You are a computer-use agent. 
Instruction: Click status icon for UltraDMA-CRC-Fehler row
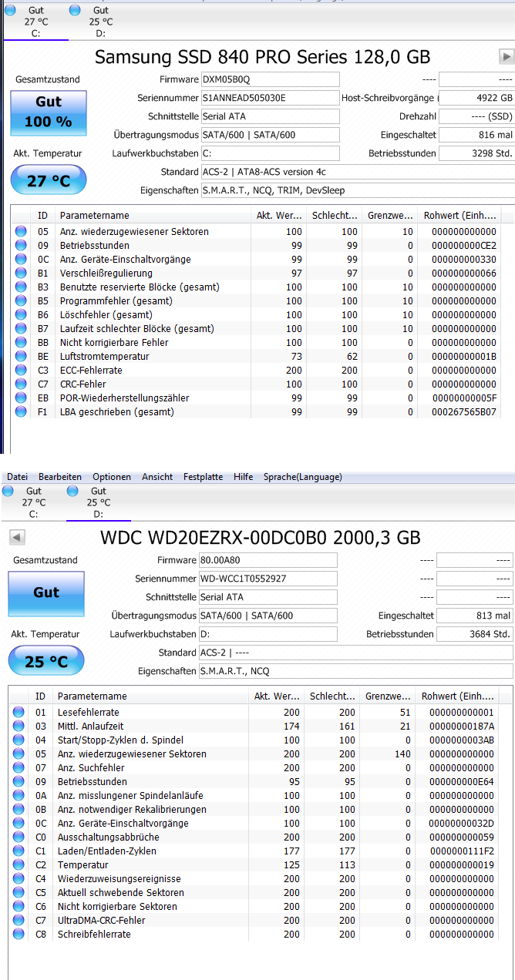tap(19, 920)
